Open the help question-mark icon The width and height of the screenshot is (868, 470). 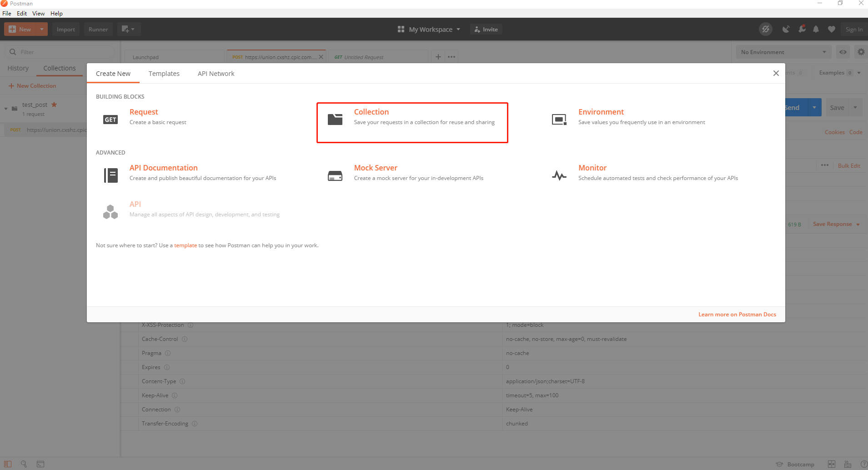click(x=864, y=464)
